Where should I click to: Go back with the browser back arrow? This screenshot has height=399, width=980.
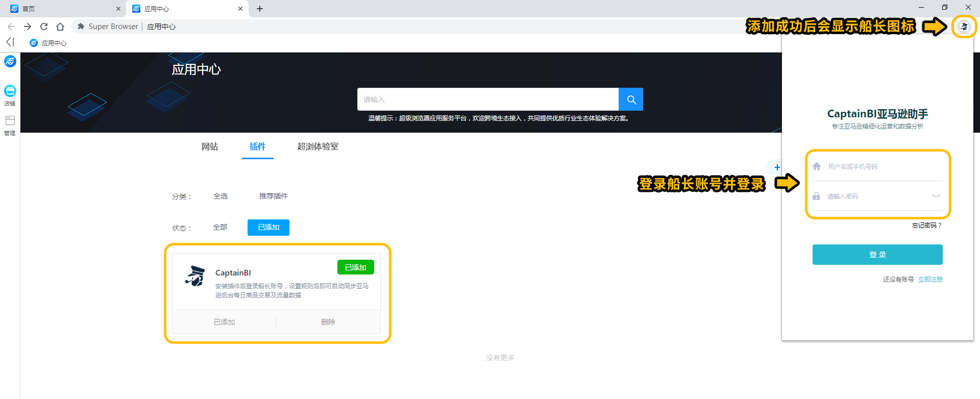coord(11,27)
